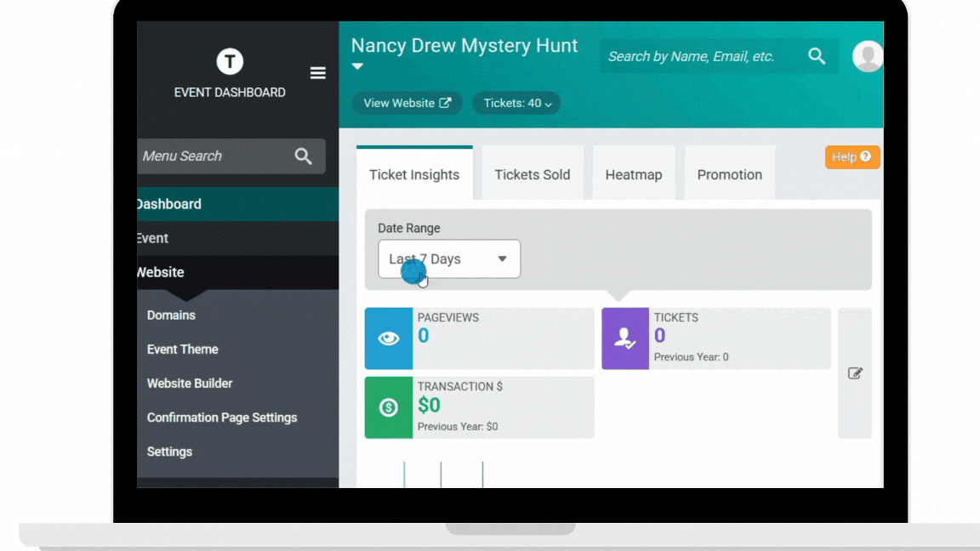Click the T logo above Event Dashboard

(x=230, y=61)
